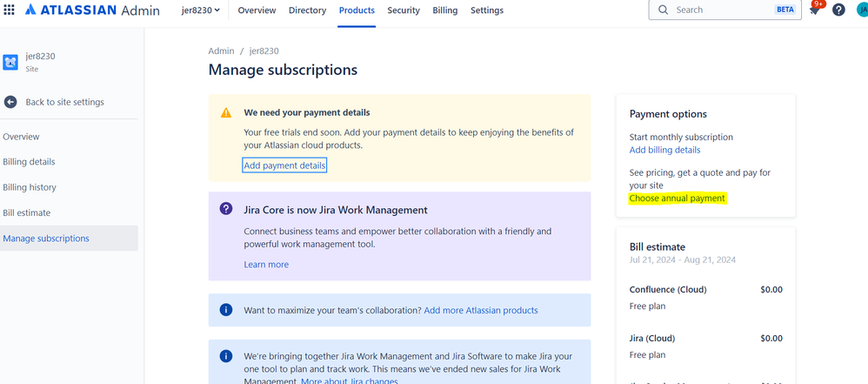The width and height of the screenshot is (868, 384).
Task: Select Manage subscriptions in the sidebar
Action: 69,239
